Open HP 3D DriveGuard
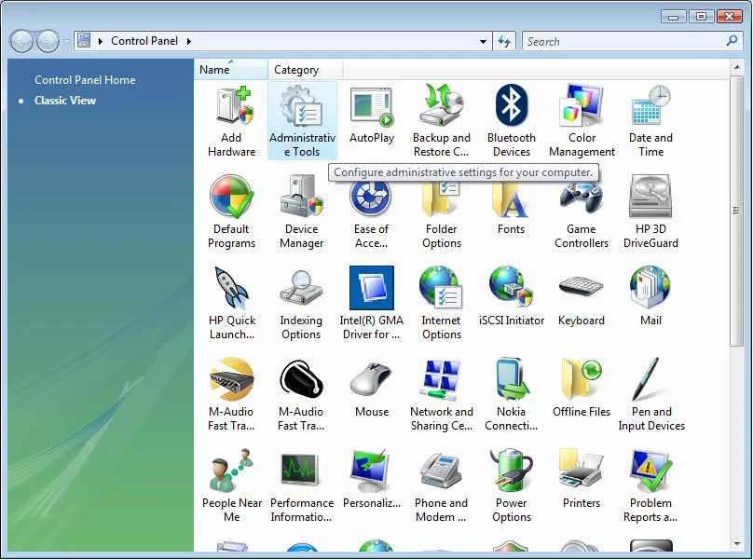 click(650, 212)
